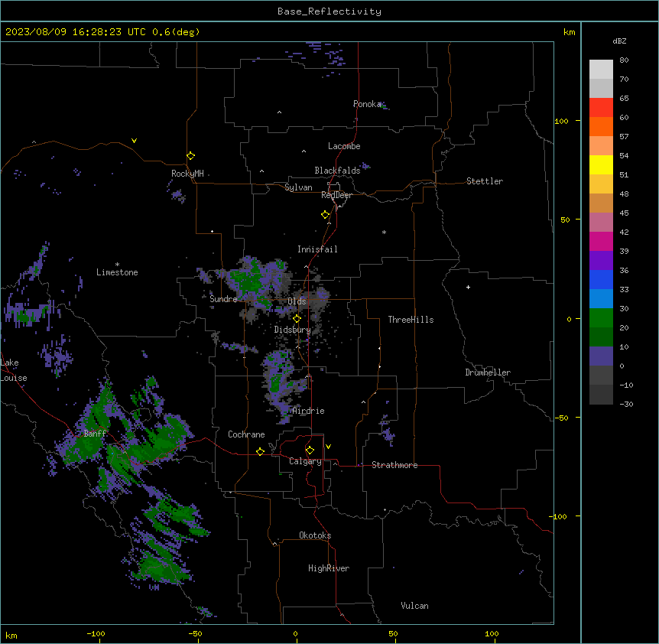
Task: Select the yellow diamond marker below Cochrane
Action: coord(260,451)
